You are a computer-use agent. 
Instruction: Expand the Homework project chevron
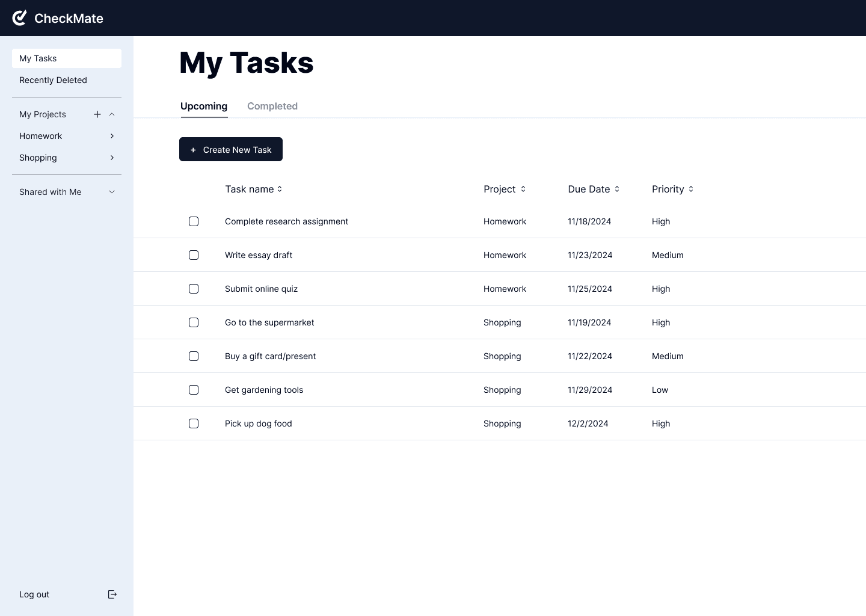pyautogui.click(x=112, y=136)
